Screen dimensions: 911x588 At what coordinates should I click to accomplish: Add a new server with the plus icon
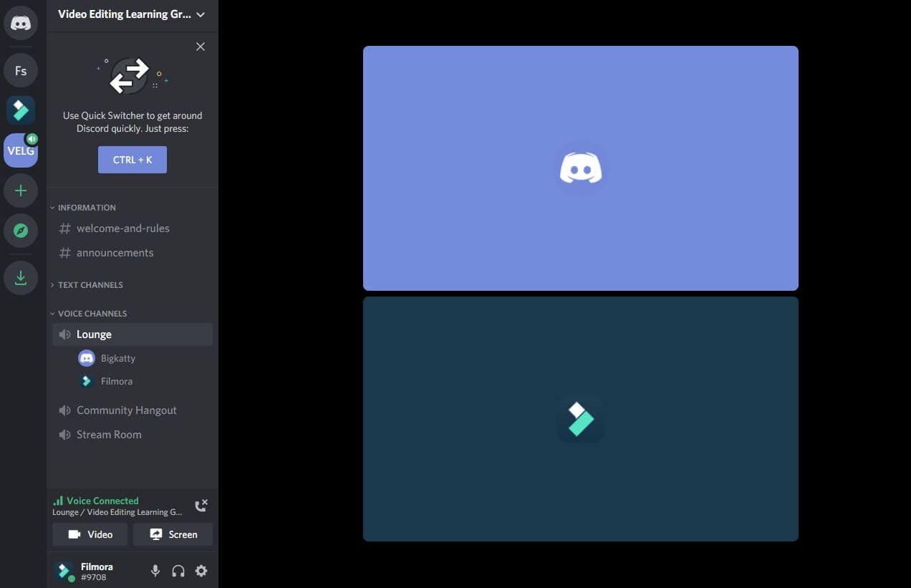(21, 191)
